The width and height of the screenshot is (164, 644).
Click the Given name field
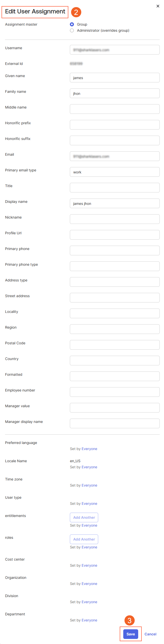pyautogui.click(x=115, y=78)
